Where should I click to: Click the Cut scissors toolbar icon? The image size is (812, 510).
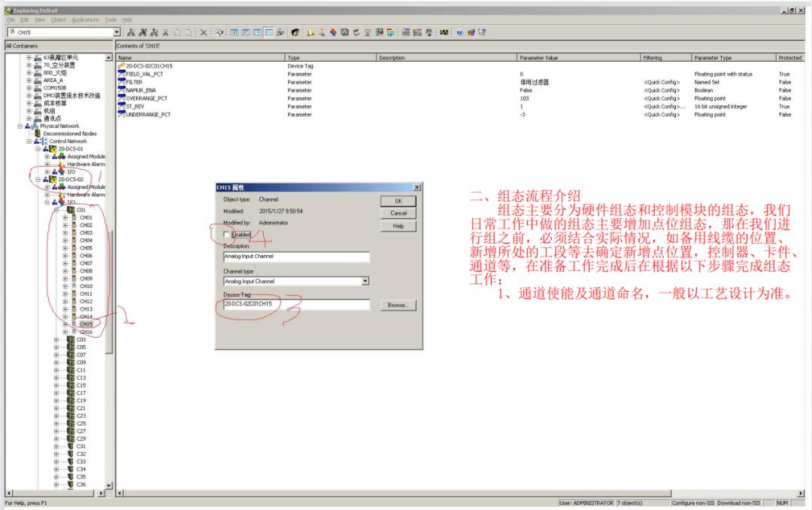click(165, 33)
